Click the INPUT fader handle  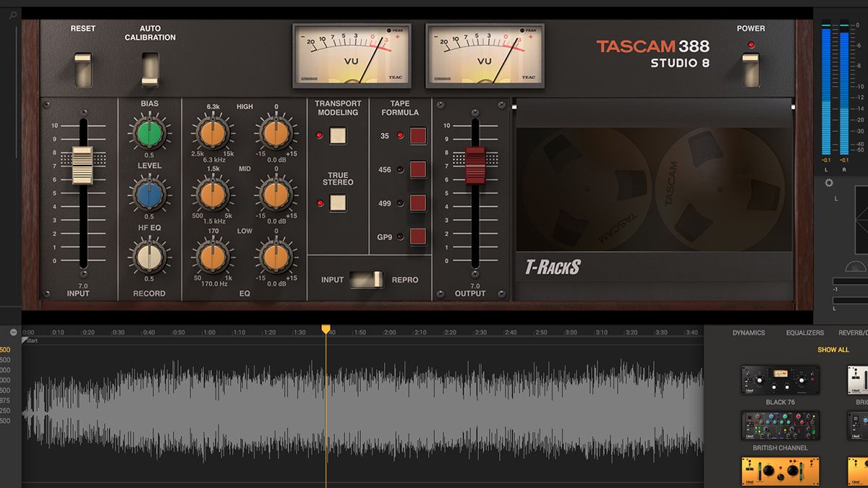click(82, 165)
